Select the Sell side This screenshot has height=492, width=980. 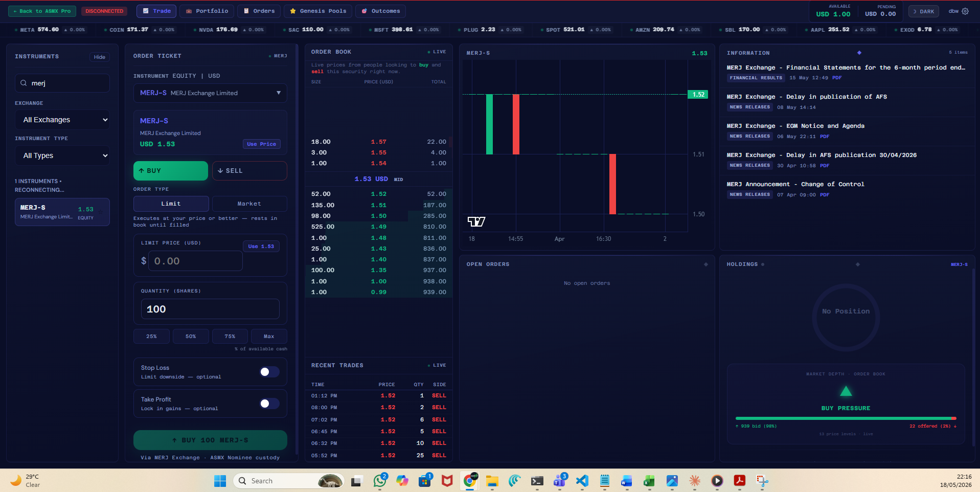[249, 171]
